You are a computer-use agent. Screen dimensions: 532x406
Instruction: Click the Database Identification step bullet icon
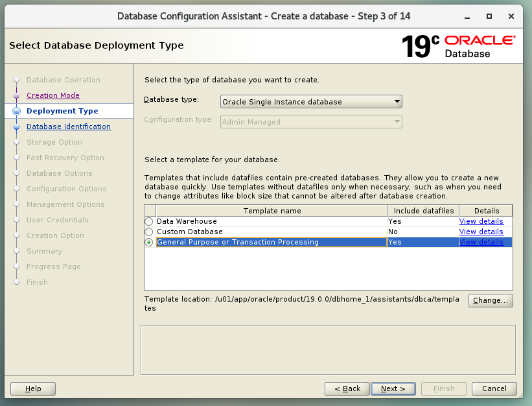(17, 127)
